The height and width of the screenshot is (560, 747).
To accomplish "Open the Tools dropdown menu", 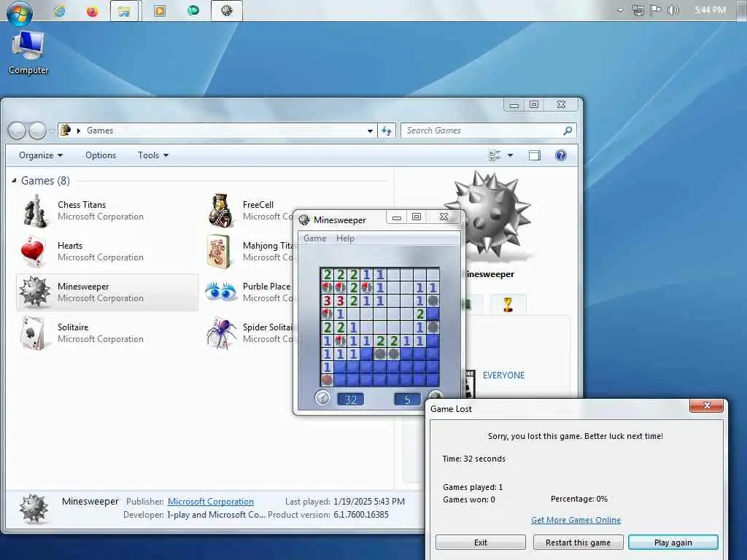I will [x=153, y=155].
